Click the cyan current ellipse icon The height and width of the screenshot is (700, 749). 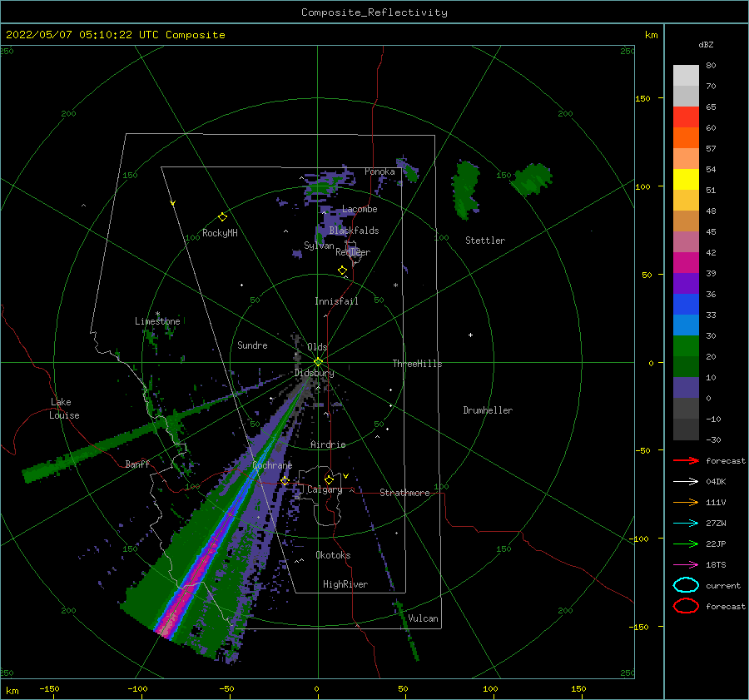tap(686, 585)
